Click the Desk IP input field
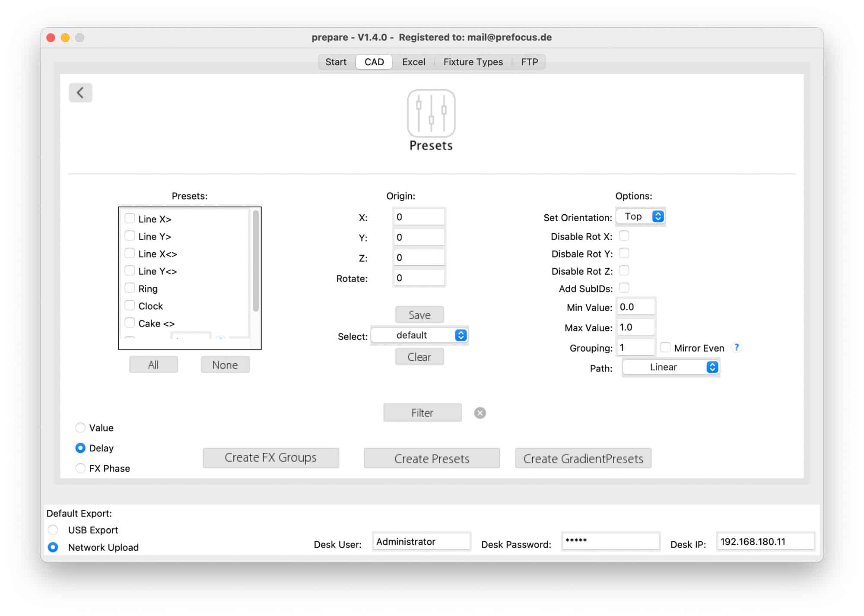This screenshot has width=864, height=616. (x=765, y=542)
